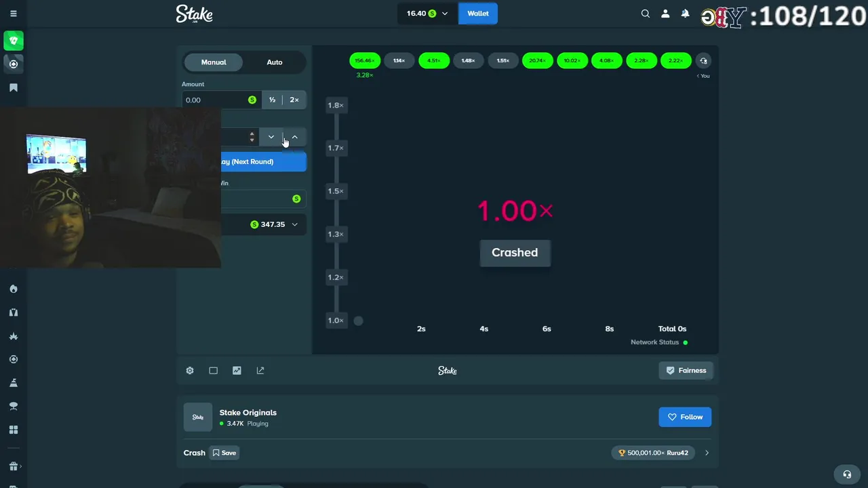The height and width of the screenshot is (488, 868).
Task: Switch to Auto betting mode
Action: click(275, 62)
